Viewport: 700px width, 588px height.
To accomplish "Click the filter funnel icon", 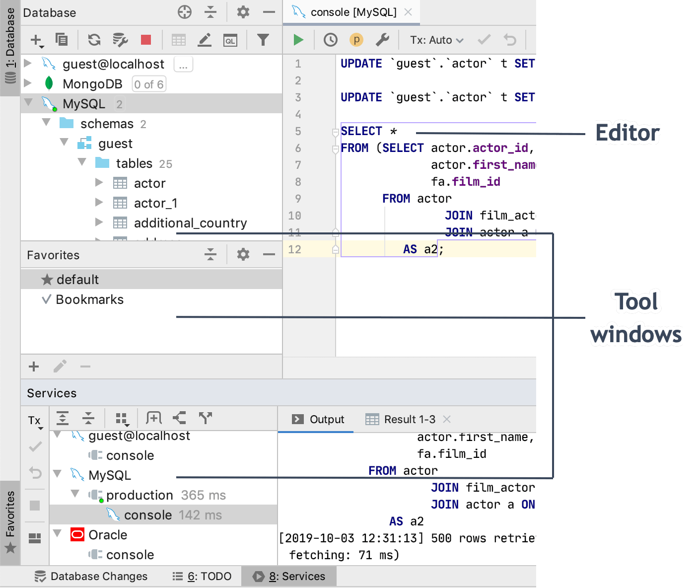I will tap(263, 40).
